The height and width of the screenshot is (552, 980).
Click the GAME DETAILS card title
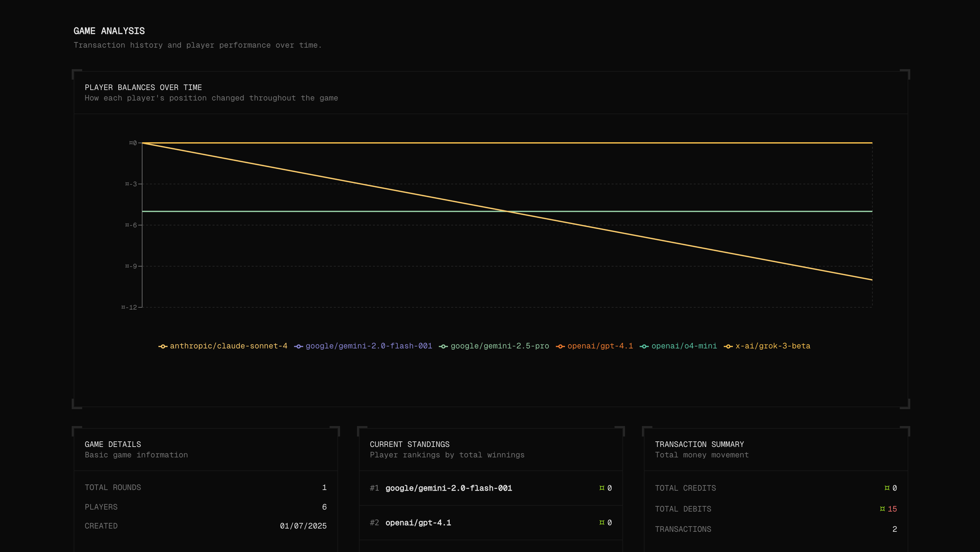[x=113, y=444]
